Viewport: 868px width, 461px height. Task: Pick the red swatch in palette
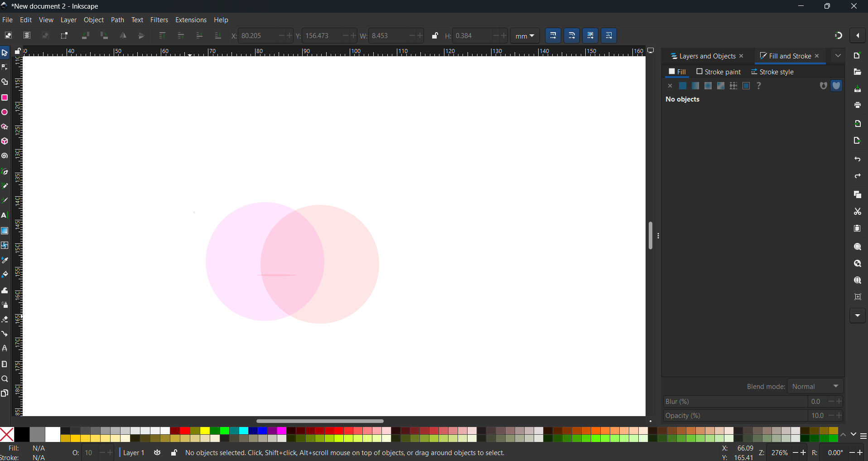click(x=185, y=431)
